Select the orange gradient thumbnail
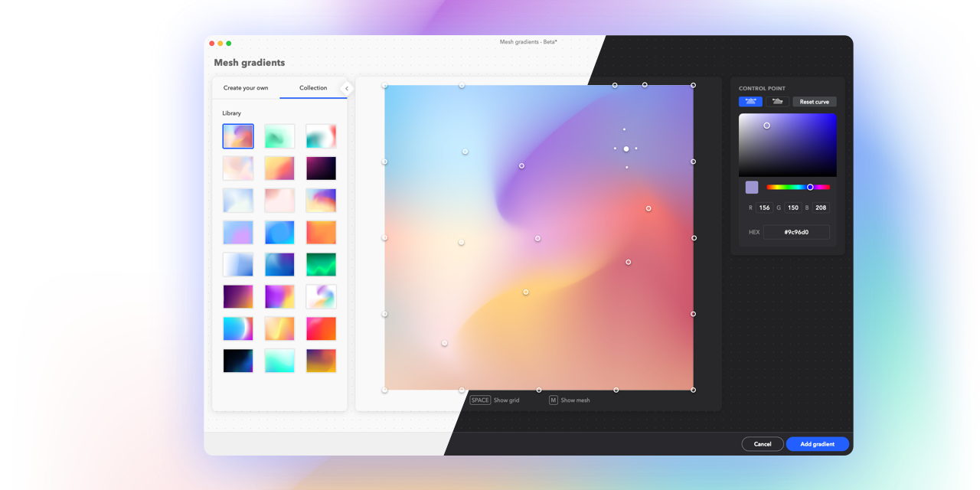Screen dimensions: 980x490 click(321, 232)
